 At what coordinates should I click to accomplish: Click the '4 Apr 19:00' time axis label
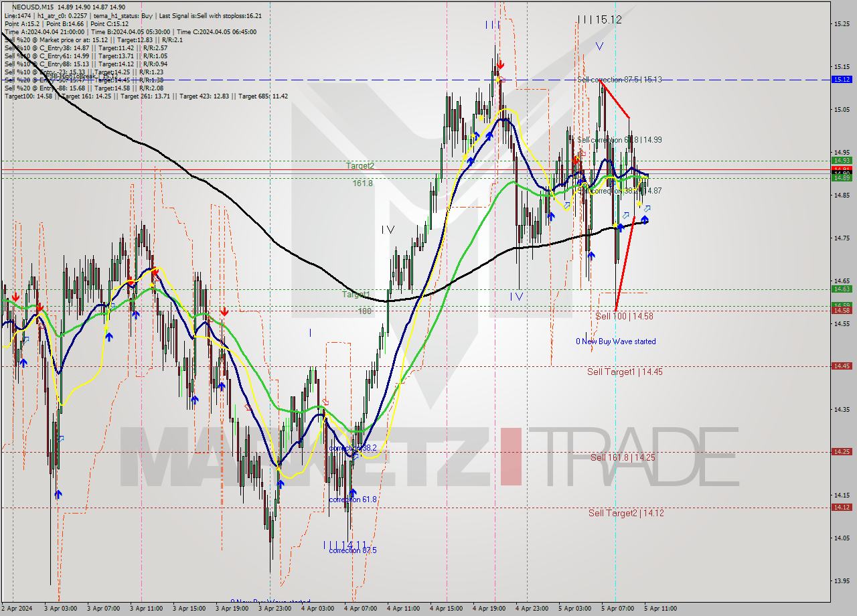[489, 609]
